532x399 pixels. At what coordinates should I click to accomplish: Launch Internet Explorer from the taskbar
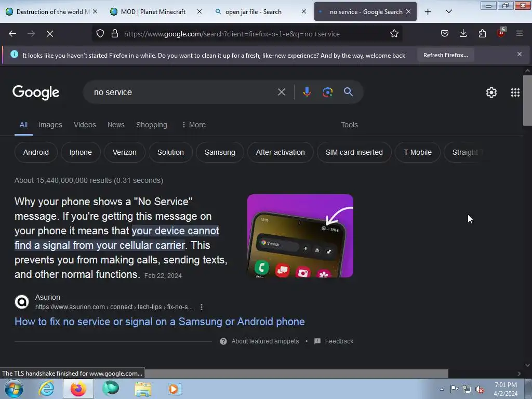tap(46, 389)
